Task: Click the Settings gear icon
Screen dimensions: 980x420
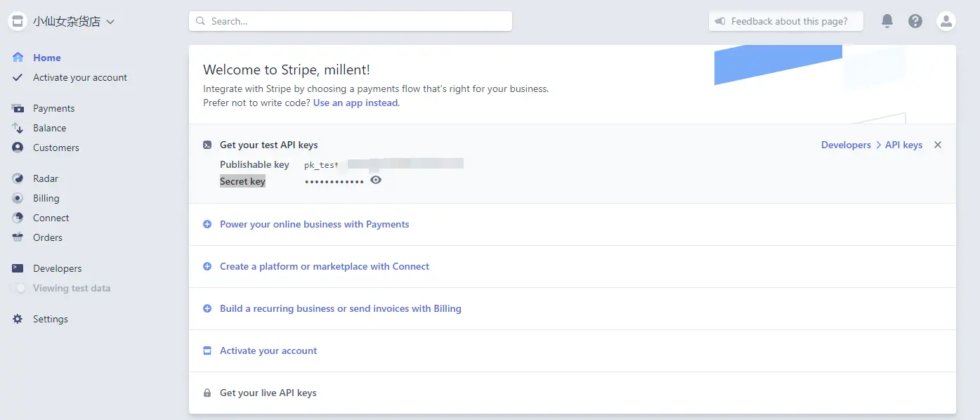Action: (x=18, y=319)
